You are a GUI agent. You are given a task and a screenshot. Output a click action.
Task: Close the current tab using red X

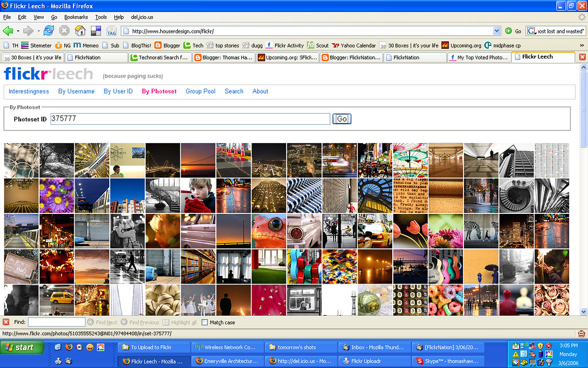582,57
